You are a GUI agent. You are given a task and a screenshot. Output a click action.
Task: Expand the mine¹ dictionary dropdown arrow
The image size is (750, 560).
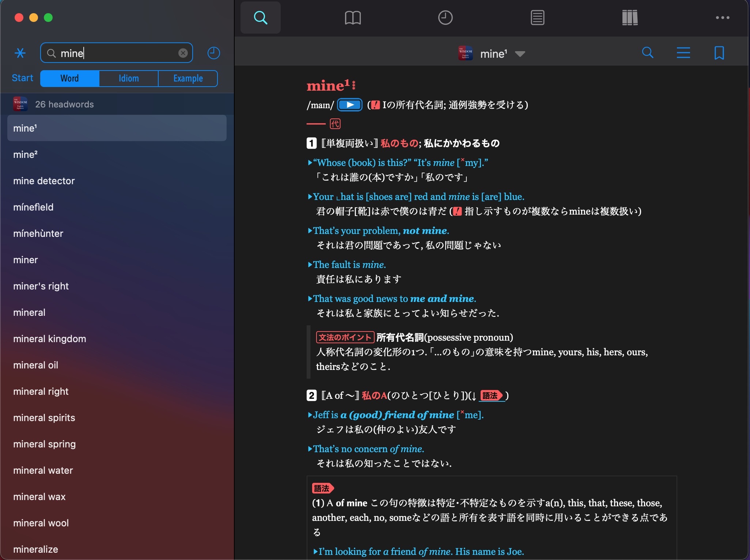point(520,54)
